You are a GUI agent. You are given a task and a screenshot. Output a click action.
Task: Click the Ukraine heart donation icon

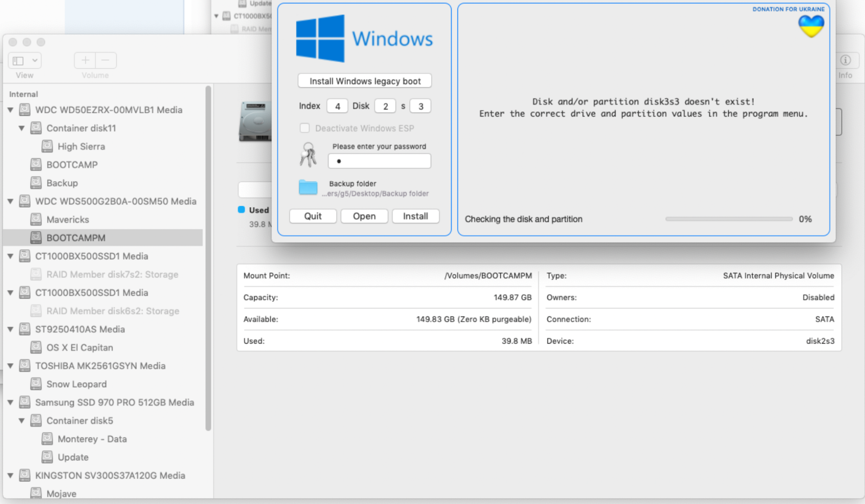point(811,26)
